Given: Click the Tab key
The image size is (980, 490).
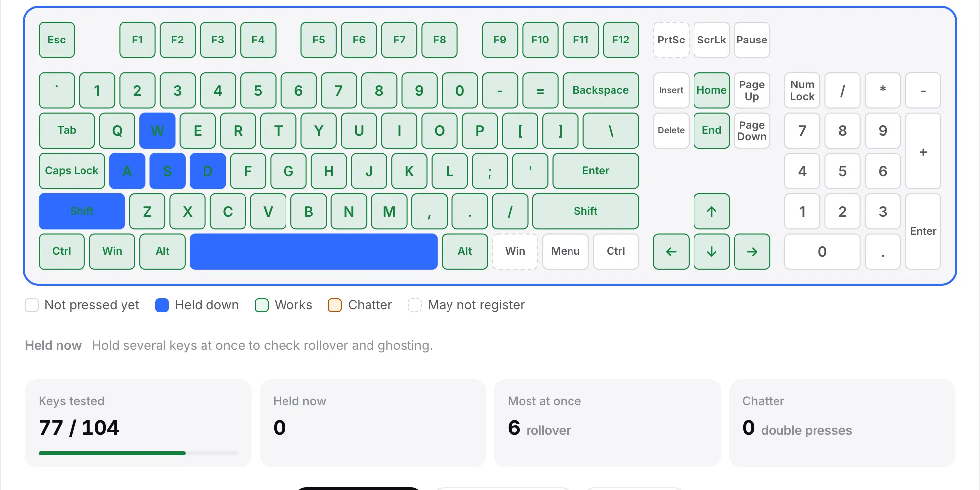Looking at the screenshot, I should pyautogui.click(x=67, y=130).
